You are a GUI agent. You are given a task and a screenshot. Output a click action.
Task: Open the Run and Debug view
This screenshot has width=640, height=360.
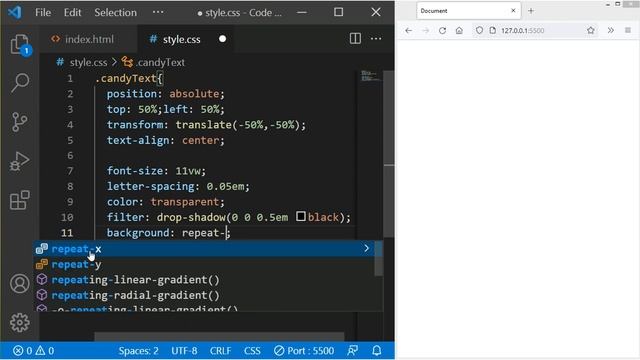[20, 161]
